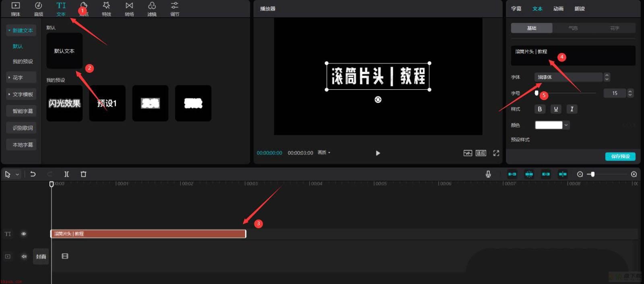The width and height of the screenshot is (644, 284).
Task: Open the 媒体 media library tab
Action: click(x=15, y=9)
